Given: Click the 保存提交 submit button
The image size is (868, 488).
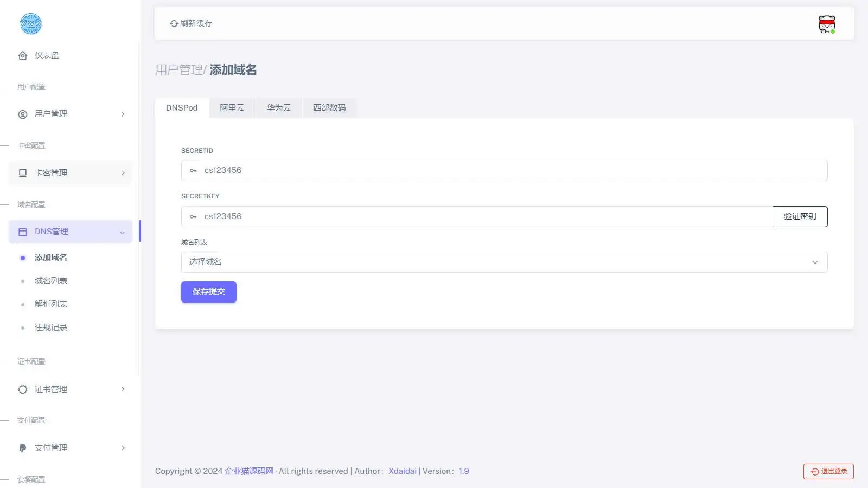Looking at the screenshot, I should [x=208, y=292].
